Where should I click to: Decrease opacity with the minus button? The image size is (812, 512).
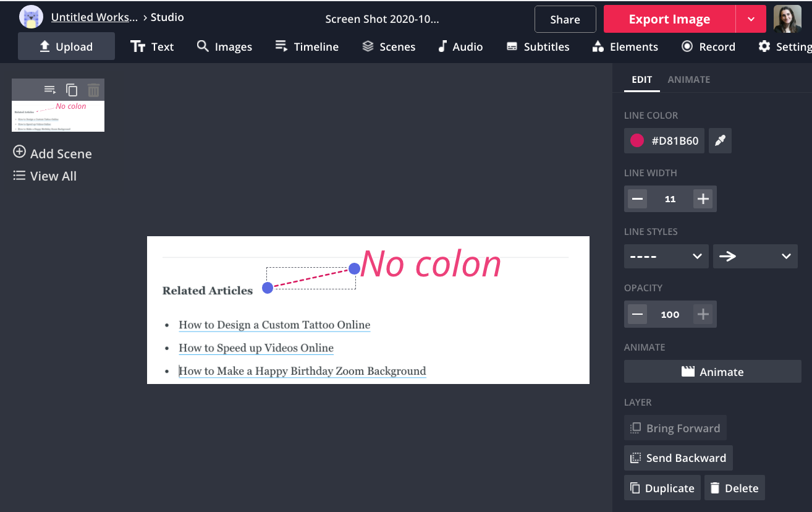tap(638, 314)
